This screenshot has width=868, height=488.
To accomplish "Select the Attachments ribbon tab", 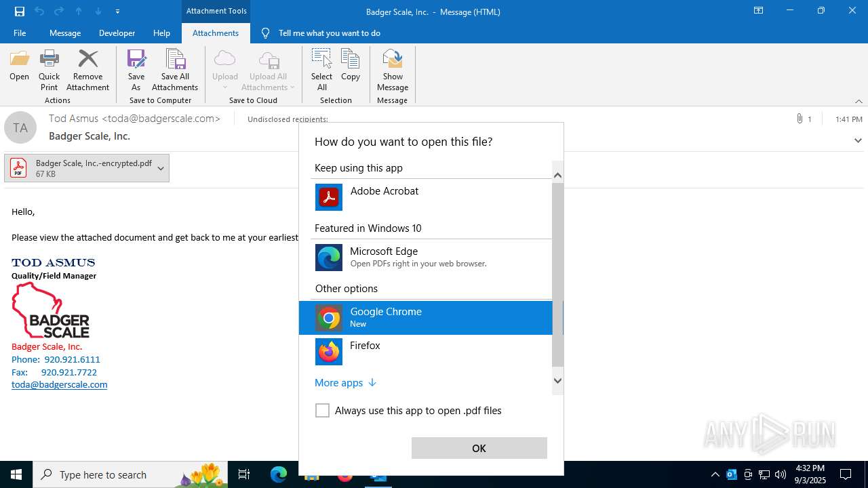I will click(216, 33).
